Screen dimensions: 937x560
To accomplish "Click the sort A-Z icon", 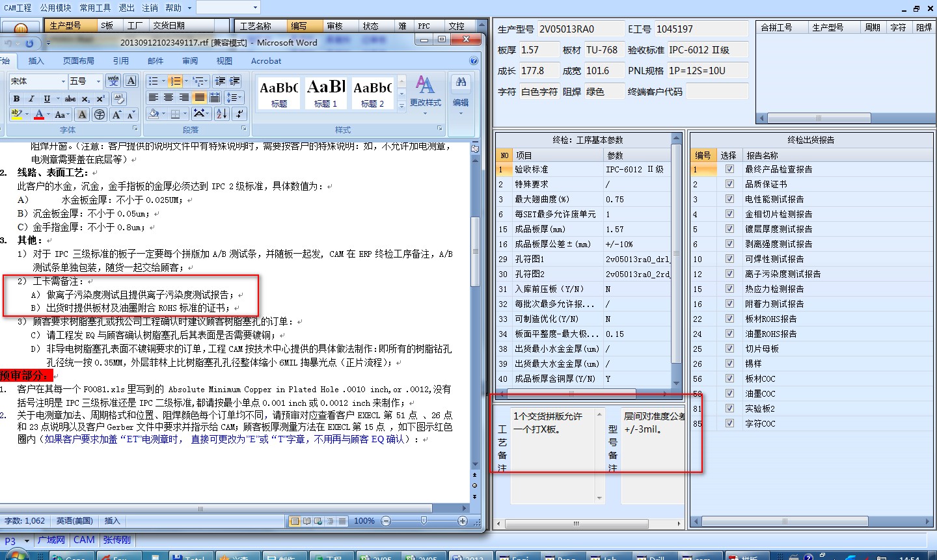I will coord(221,114).
